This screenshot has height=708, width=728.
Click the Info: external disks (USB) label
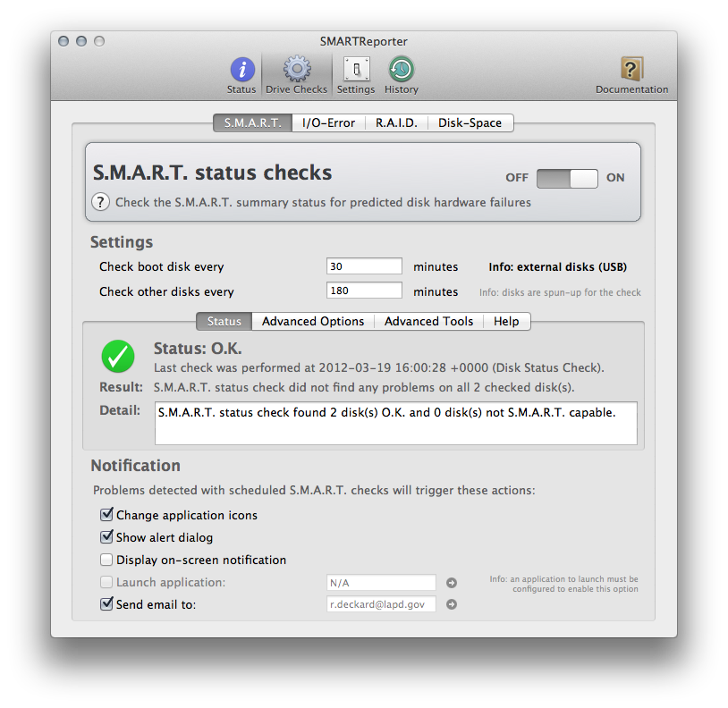click(557, 266)
